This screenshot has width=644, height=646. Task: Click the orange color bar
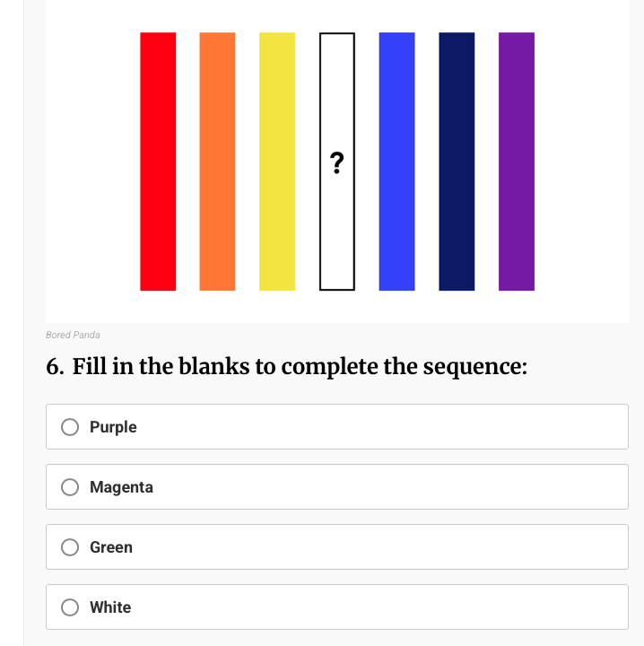pos(217,161)
